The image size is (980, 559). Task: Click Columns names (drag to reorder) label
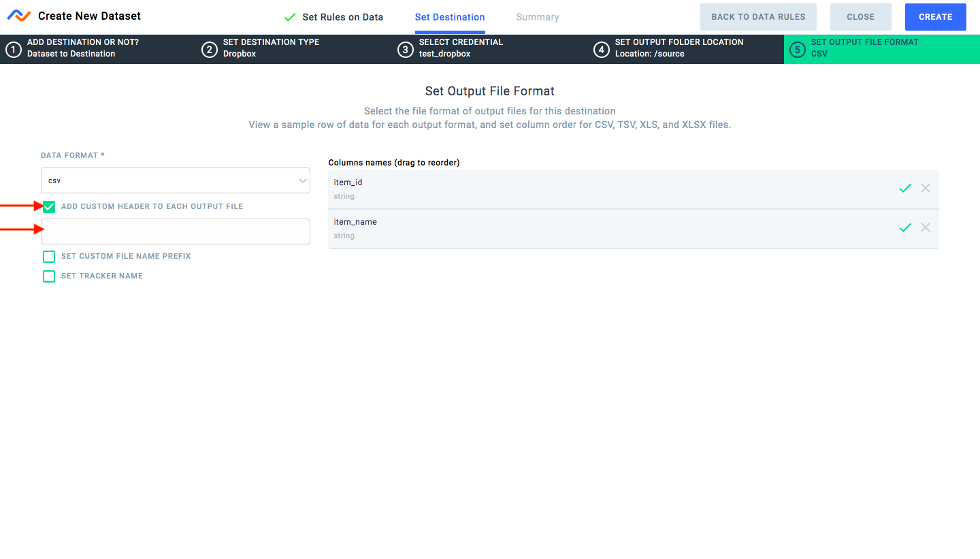(394, 163)
